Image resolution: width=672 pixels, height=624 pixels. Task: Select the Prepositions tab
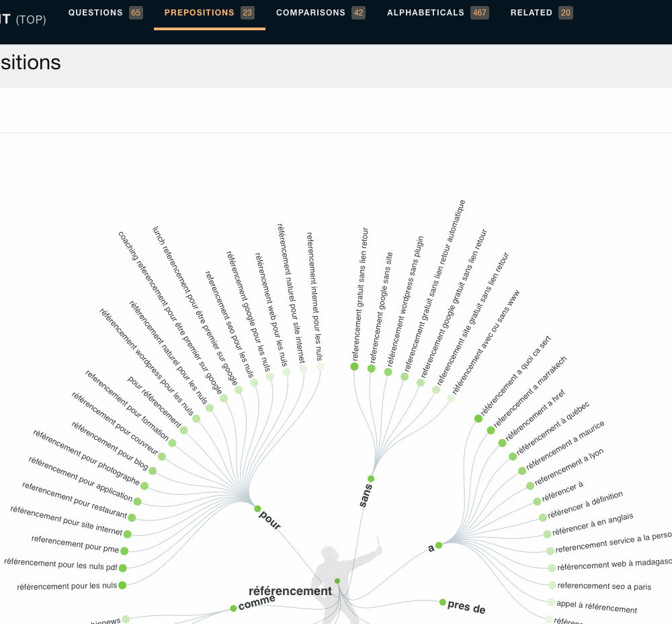click(209, 13)
